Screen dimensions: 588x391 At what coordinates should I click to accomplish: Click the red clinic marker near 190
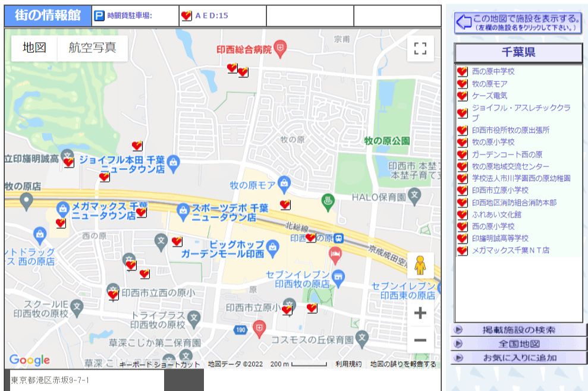pos(259,329)
